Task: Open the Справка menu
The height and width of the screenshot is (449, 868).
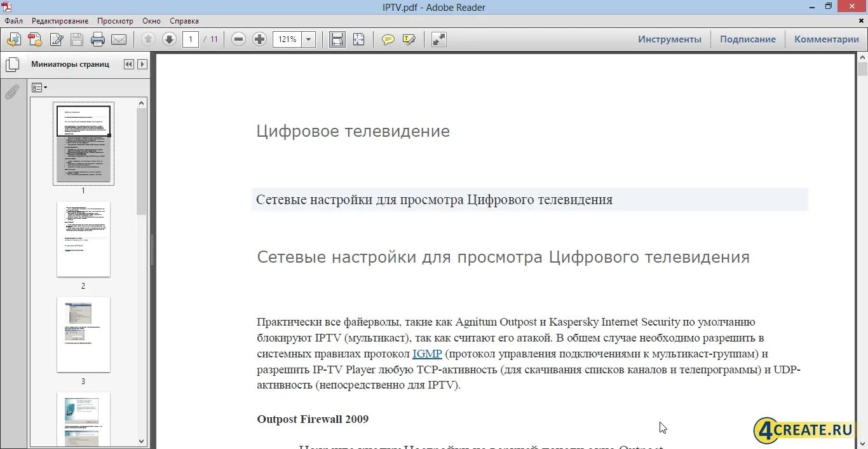Action: 184,21
